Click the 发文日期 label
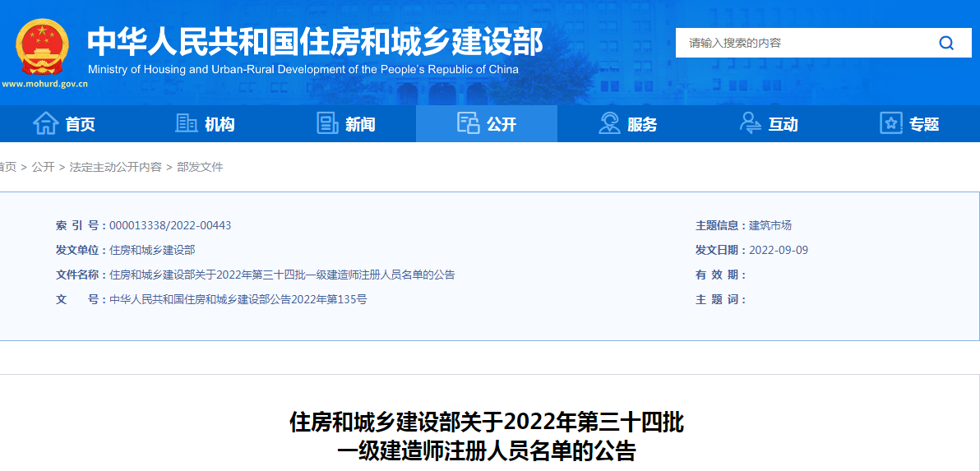 pos(721,250)
